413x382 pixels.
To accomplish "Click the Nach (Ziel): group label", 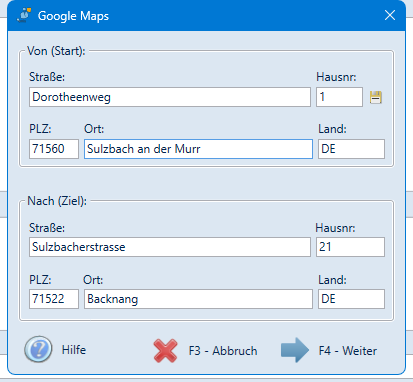I will (57, 201).
